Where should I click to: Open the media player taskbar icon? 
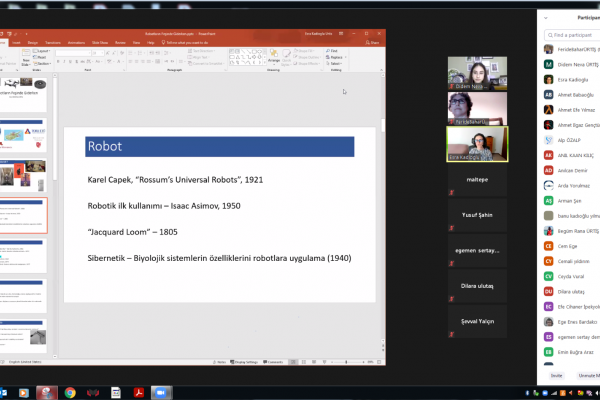[24, 393]
